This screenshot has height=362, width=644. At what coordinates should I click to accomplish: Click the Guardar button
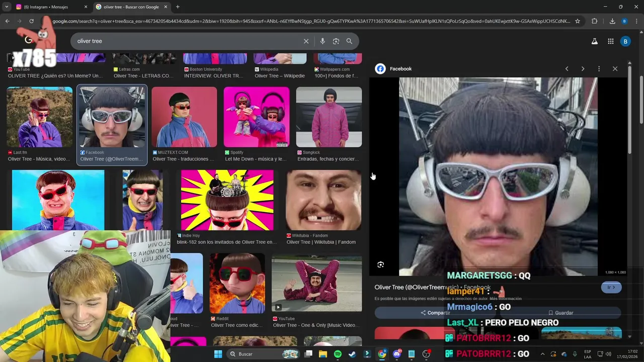[x=560, y=313]
